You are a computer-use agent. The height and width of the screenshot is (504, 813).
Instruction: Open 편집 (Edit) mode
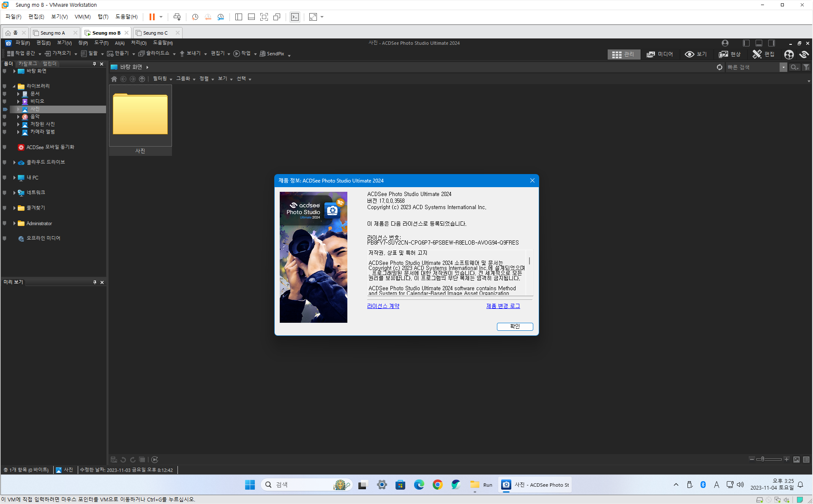tap(764, 54)
